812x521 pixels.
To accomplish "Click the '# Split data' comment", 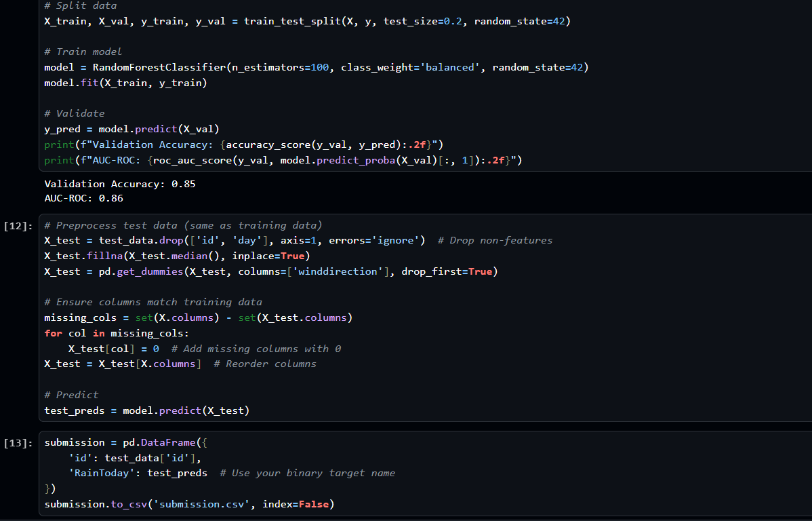I will coord(80,5).
